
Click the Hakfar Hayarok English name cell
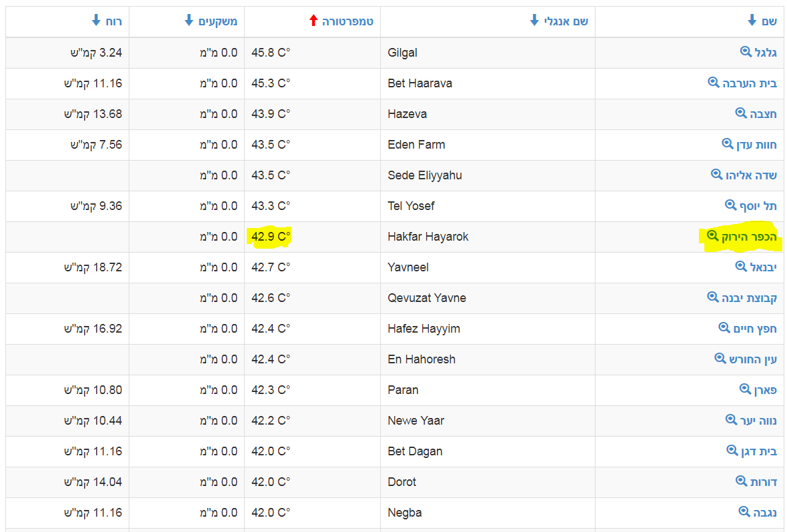click(428, 237)
